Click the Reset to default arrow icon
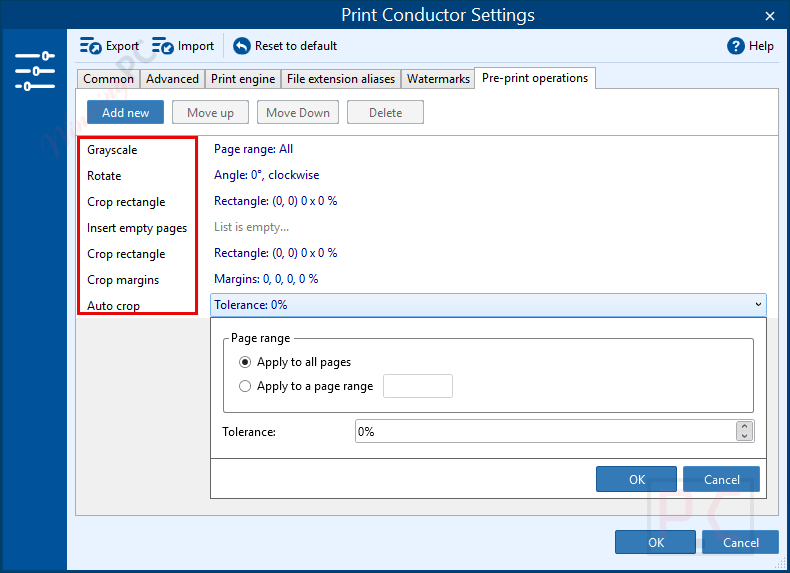The height and width of the screenshot is (573, 790). (242, 46)
